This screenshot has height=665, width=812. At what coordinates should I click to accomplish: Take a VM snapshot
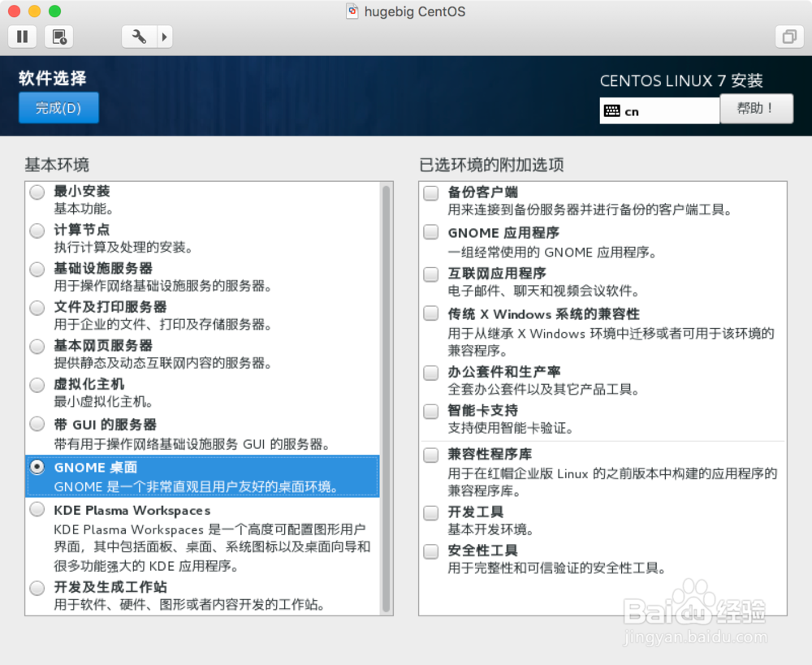(59, 37)
